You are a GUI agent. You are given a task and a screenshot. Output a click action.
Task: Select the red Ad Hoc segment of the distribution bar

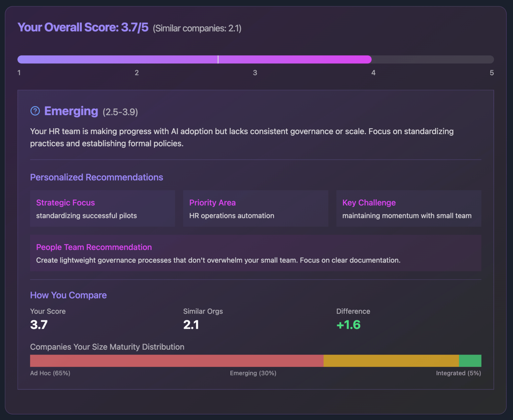click(x=177, y=361)
